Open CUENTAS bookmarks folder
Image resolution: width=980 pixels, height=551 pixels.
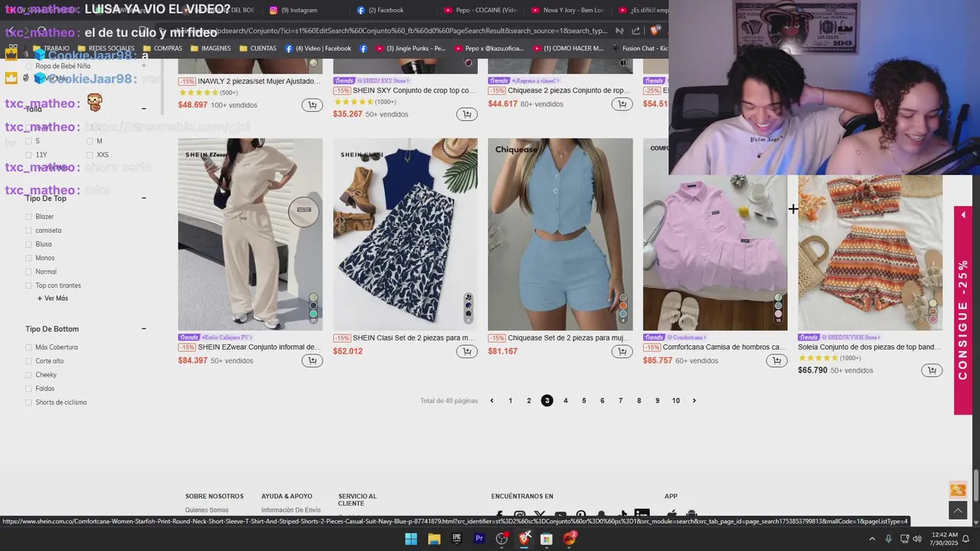point(257,48)
